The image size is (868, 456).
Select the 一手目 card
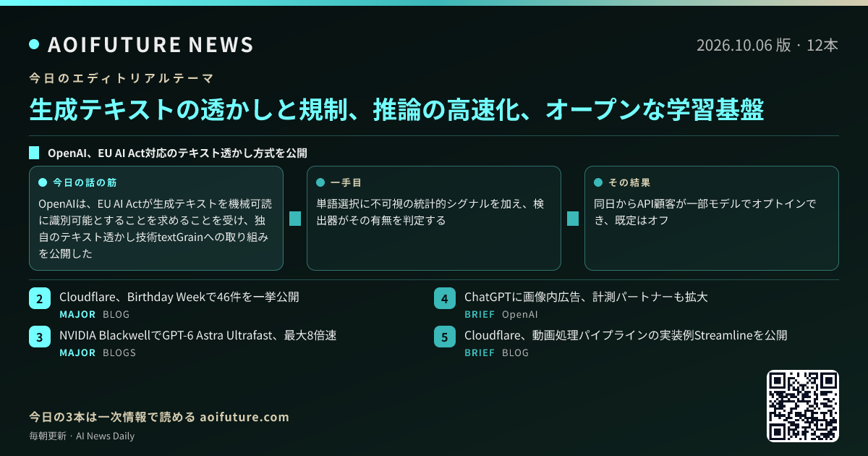pos(434,218)
